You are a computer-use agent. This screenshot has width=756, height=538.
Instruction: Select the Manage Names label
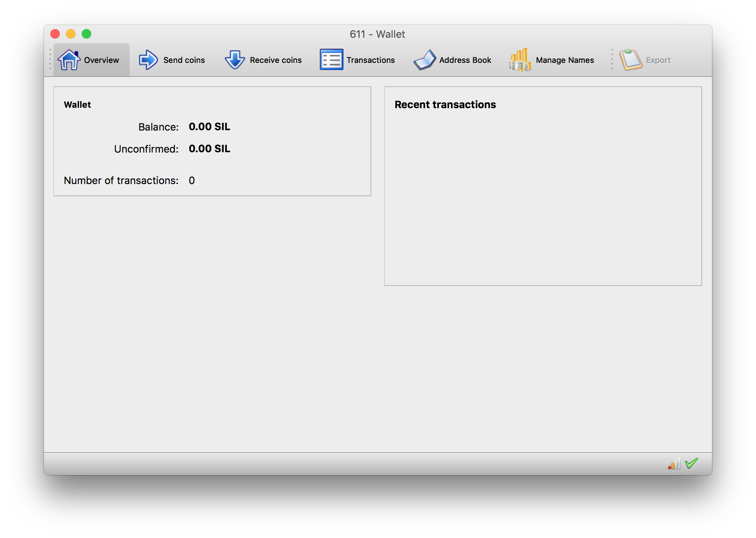coord(565,60)
